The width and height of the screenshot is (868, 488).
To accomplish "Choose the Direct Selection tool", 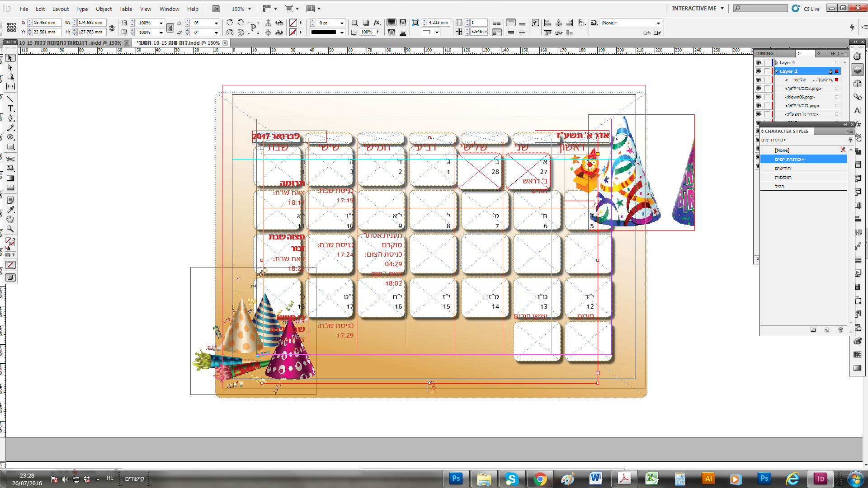I will tap(10, 67).
